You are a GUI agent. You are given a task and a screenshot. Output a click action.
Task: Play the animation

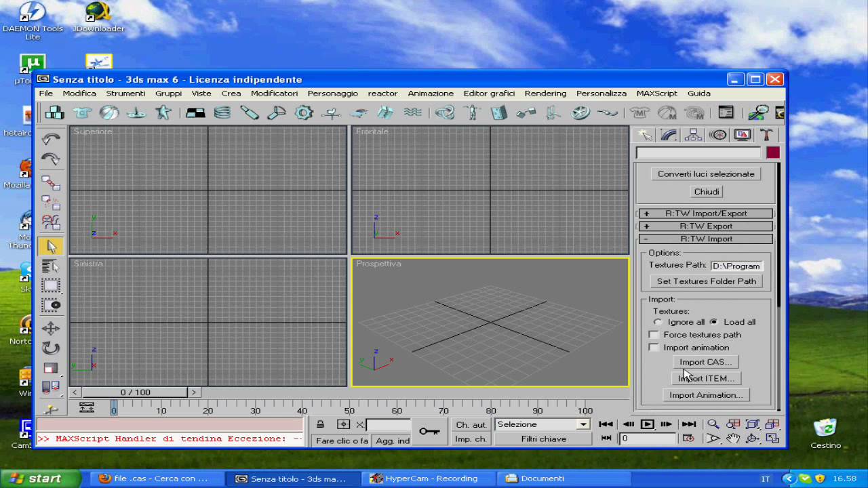pos(648,424)
